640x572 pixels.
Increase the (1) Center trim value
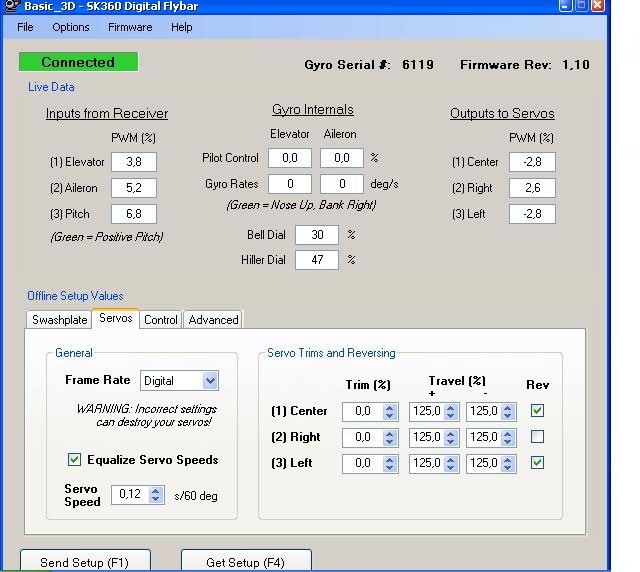pyautogui.click(x=390, y=407)
